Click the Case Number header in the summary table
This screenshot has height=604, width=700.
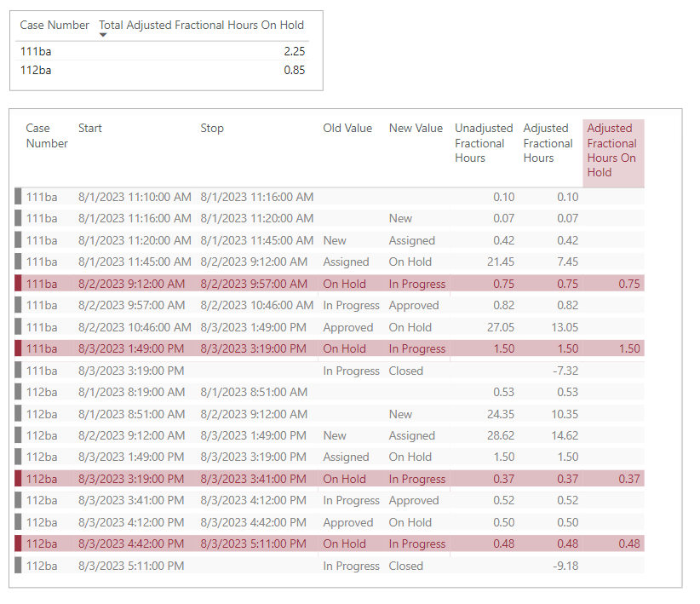coord(54,26)
